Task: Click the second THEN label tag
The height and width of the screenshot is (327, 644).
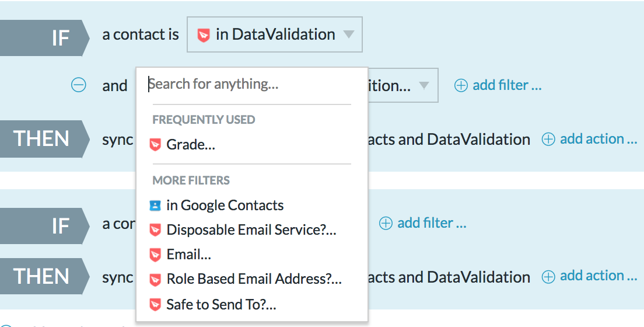Action: 44,276
